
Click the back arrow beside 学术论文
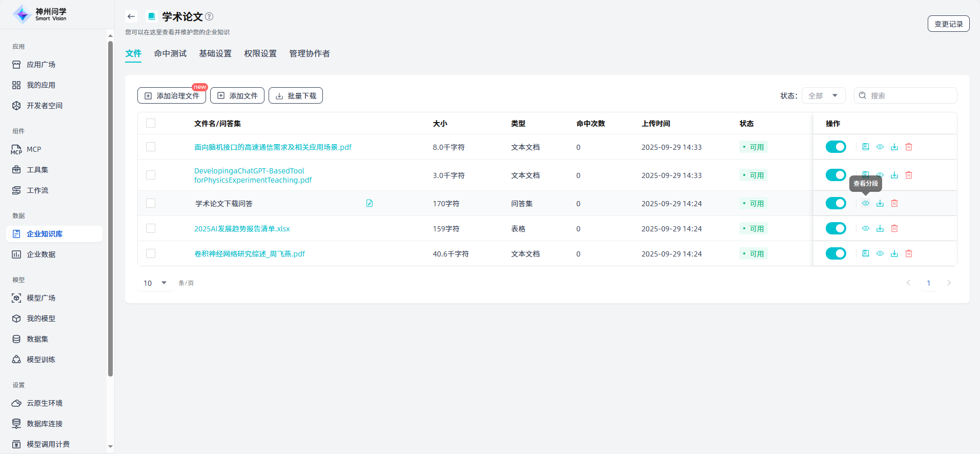[x=131, y=16]
